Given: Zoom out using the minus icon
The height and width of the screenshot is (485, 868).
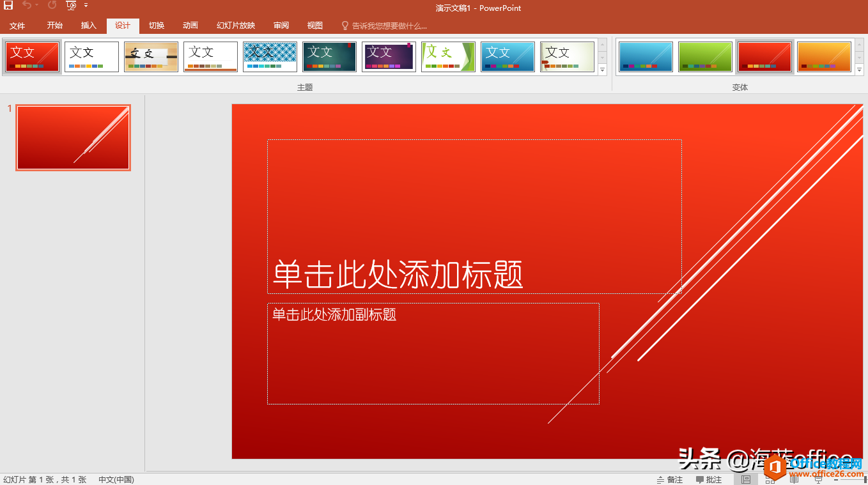Looking at the screenshot, I should click(835, 479).
